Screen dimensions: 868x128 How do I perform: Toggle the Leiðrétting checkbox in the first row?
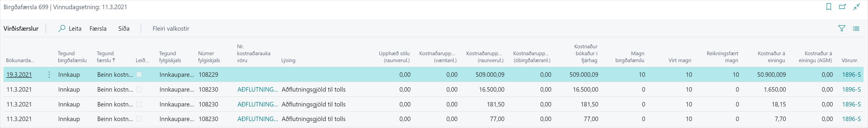point(139,75)
